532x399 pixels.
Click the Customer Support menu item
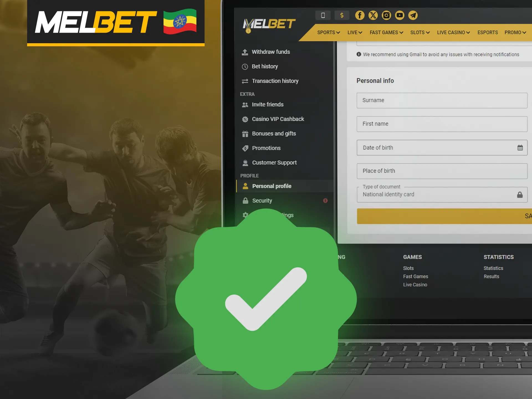pyautogui.click(x=274, y=162)
